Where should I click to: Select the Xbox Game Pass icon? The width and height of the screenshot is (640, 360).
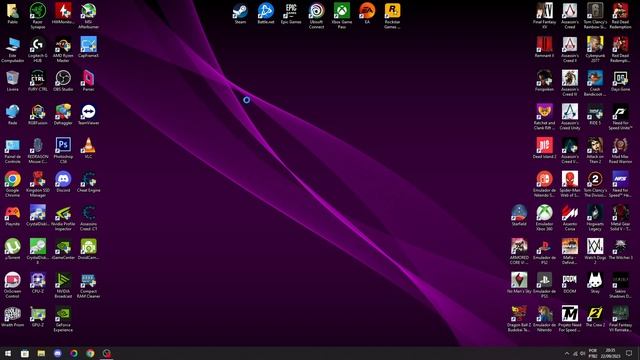click(x=342, y=16)
